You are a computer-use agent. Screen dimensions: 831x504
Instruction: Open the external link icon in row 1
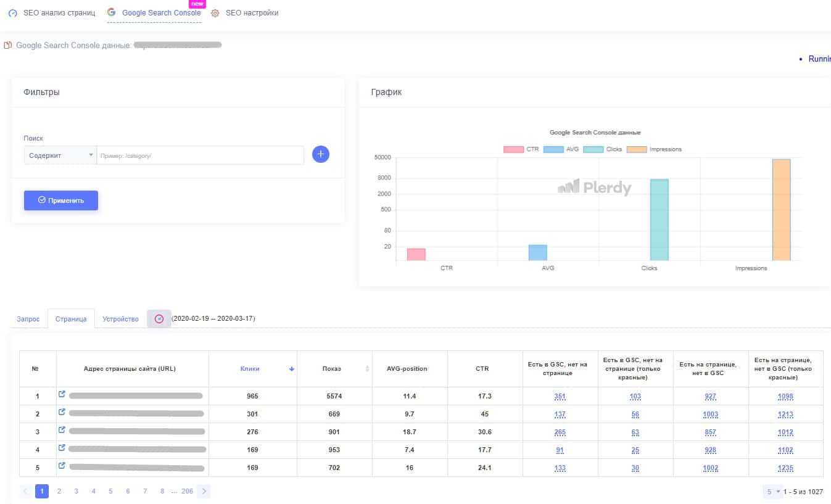[x=62, y=394]
